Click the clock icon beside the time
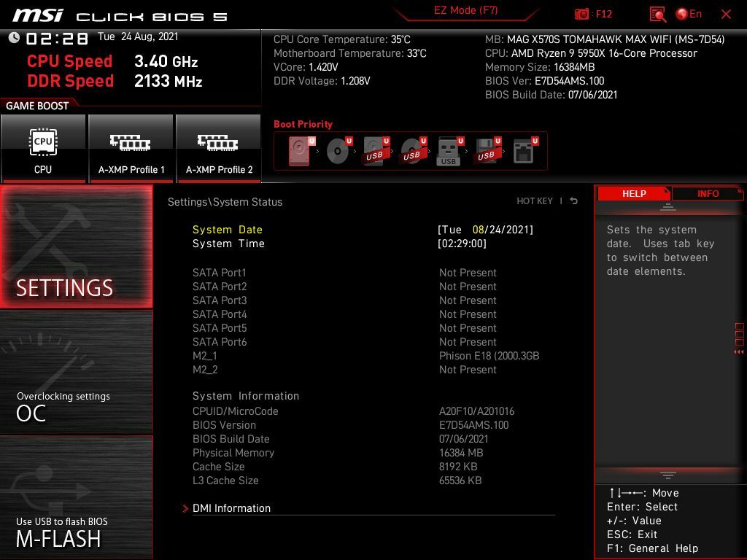 (14, 37)
